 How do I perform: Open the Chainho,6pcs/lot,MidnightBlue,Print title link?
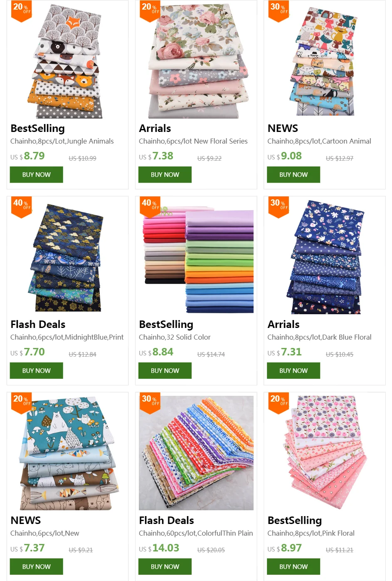pos(67,337)
